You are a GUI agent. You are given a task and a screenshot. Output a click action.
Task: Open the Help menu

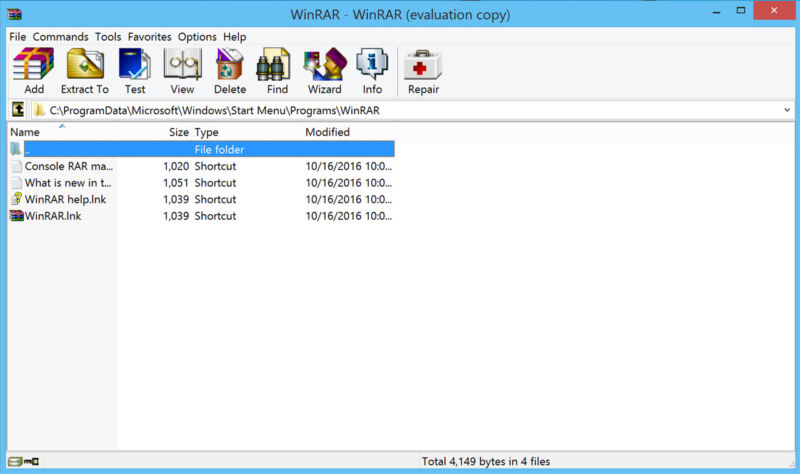235,37
